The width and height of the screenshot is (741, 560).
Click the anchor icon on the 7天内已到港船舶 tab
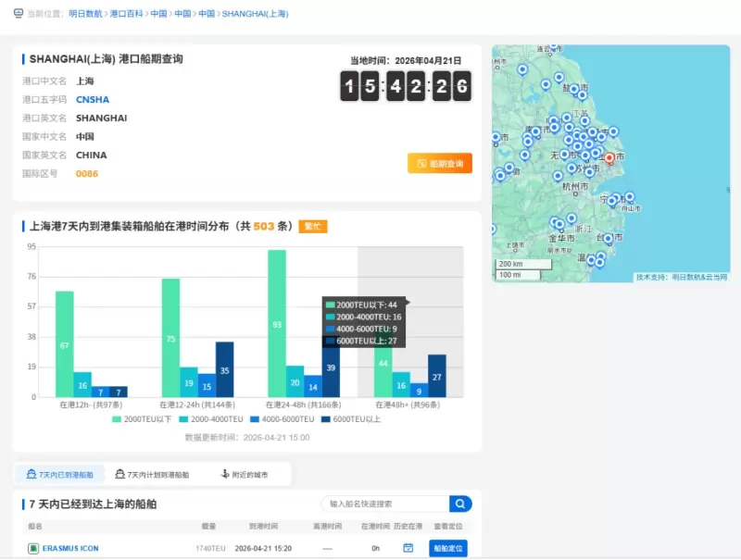[31, 474]
